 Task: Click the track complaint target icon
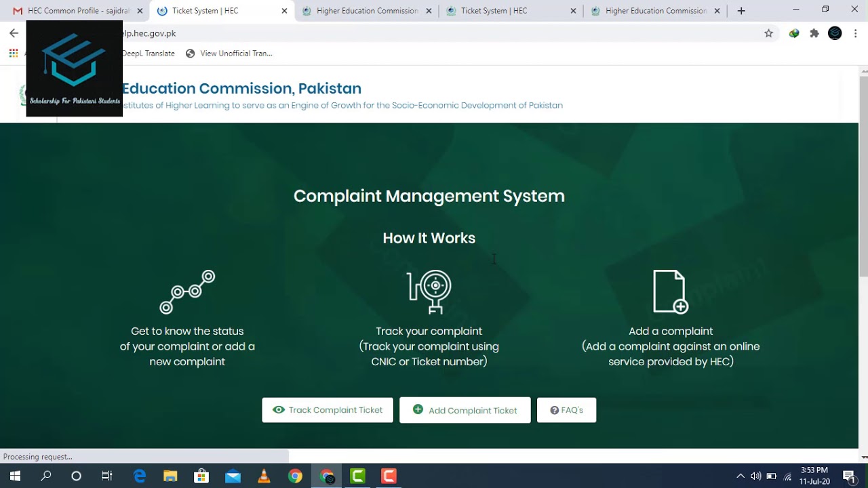click(429, 292)
